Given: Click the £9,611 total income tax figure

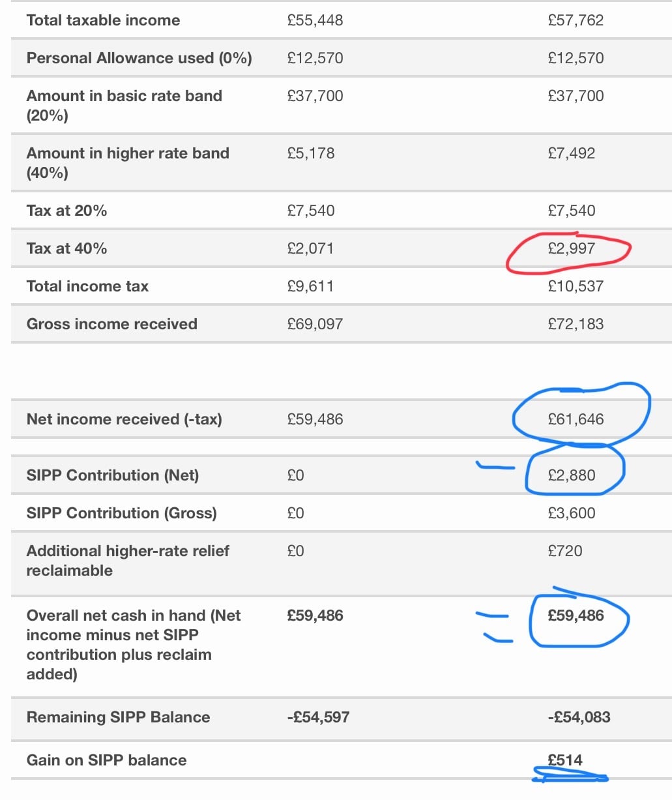Looking at the screenshot, I should pos(310,286).
